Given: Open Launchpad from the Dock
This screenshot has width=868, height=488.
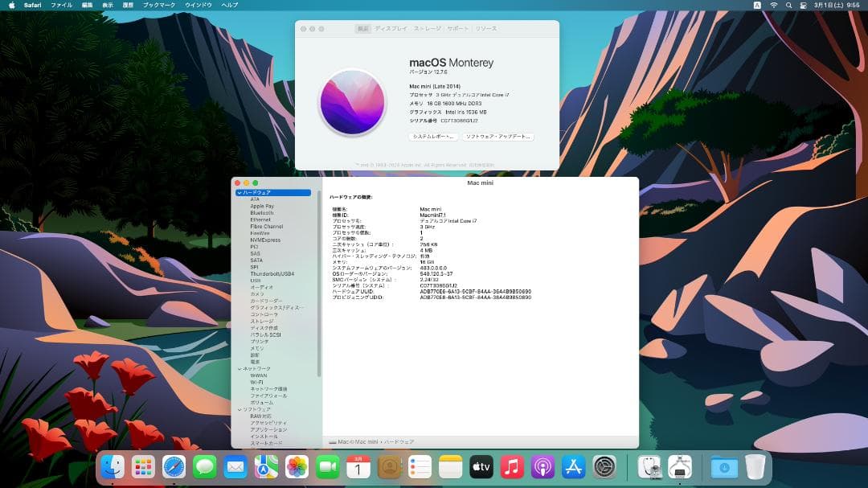Looking at the screenshot, I should [x=143, y=466].
